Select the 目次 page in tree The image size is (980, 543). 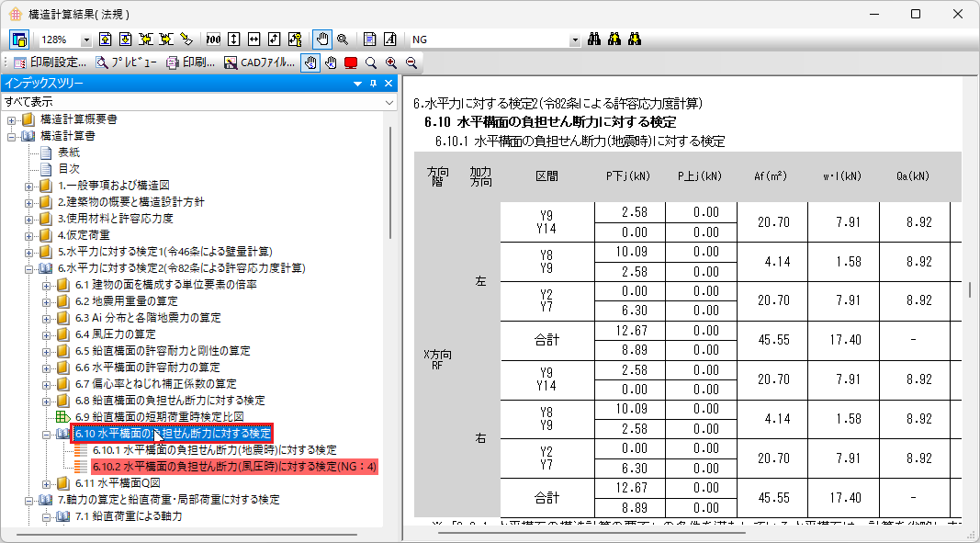69,168
